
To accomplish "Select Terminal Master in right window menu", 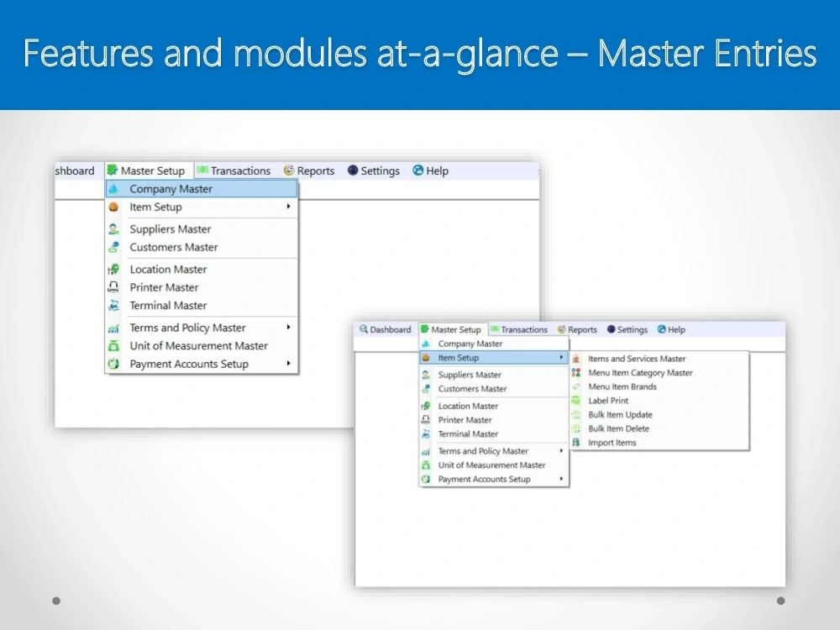I will click(493, 434).
